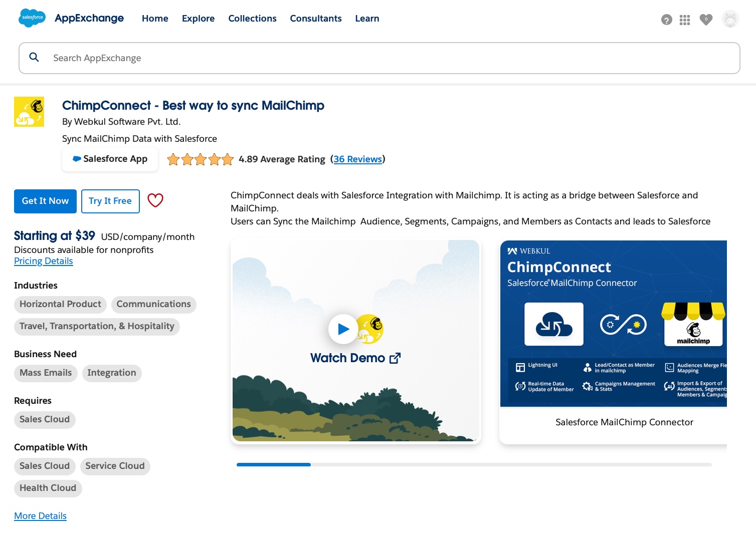Screen dimensions: 756x534
Task: Toggle the favorite heart next to Try It Free
Action: click(155, 200)
